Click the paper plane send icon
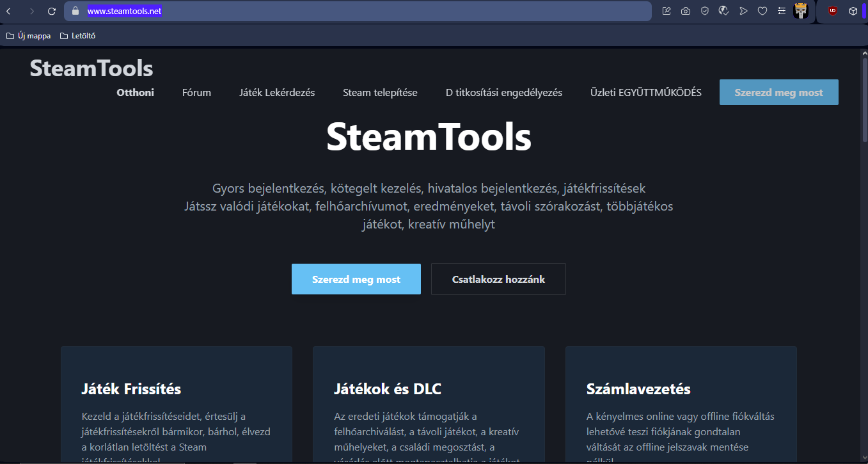This screenshot has height=464, width=868. point(743,11)
